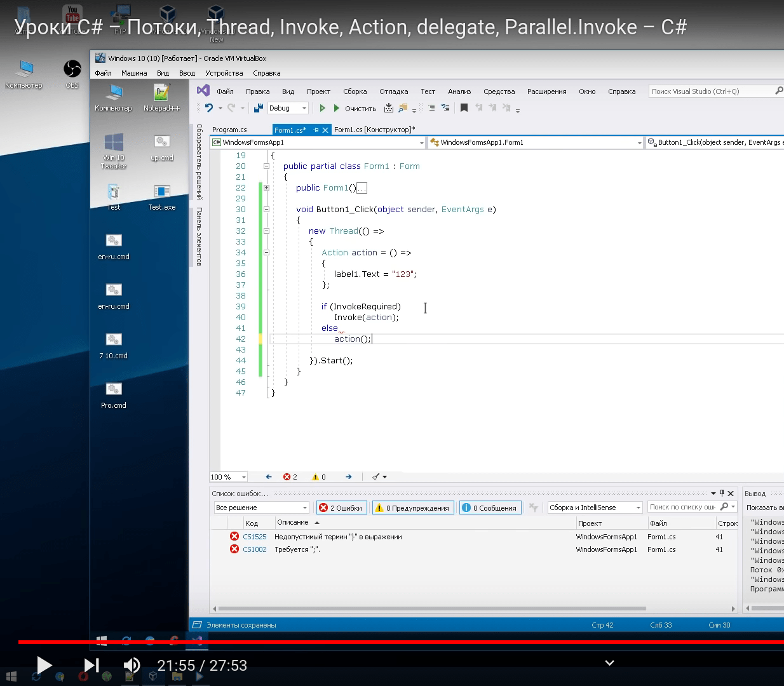Screen dimensions: 784x686
Task: Toggle a bookmark with the bookmark toolbar icon
Action: (463, 108)
